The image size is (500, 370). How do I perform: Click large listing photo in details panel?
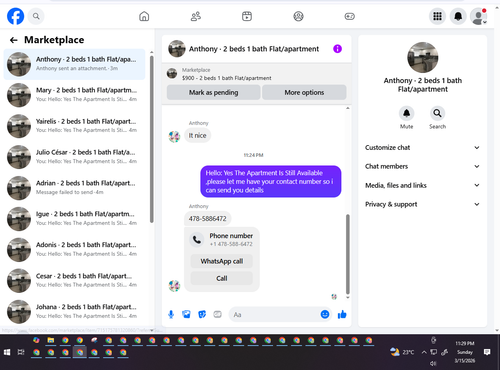[423, 57]
